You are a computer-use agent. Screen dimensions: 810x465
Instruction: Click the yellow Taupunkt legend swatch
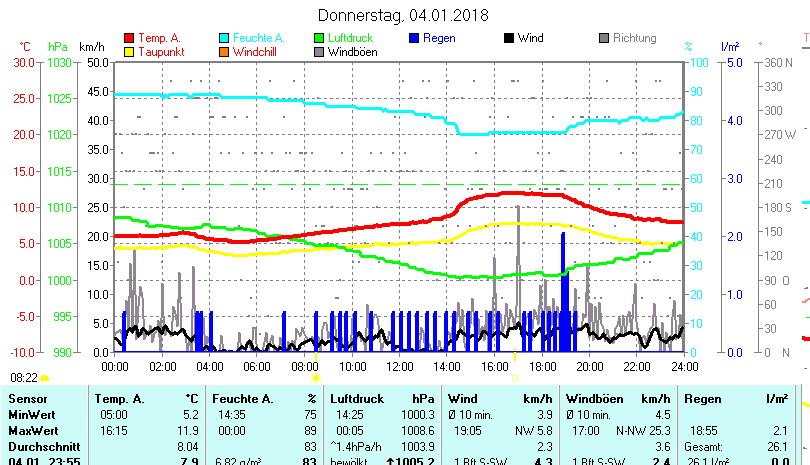(128, 51)
